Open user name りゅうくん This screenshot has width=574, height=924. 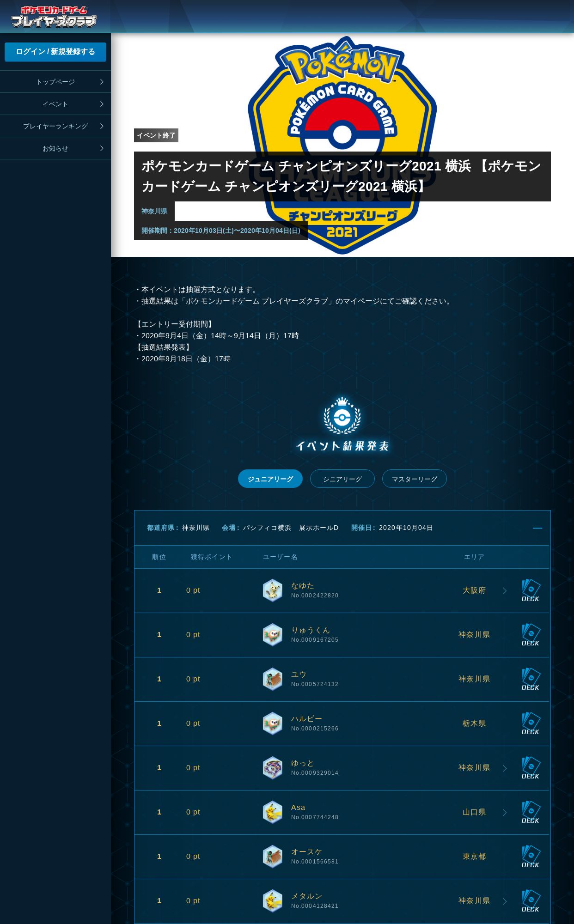pyautogui.click(x=311, y=630)
